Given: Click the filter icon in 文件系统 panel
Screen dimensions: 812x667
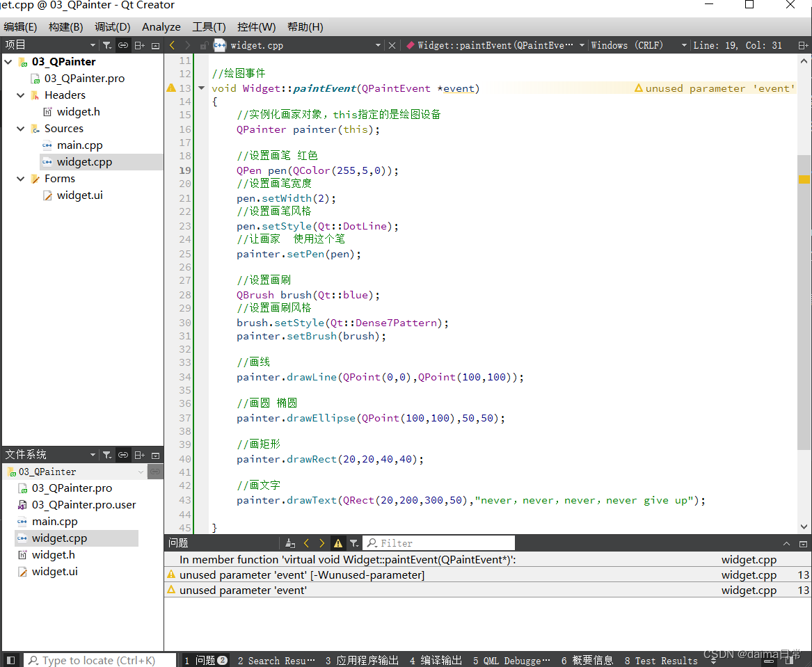Looking at the screenshot, I should click(106, 456).
